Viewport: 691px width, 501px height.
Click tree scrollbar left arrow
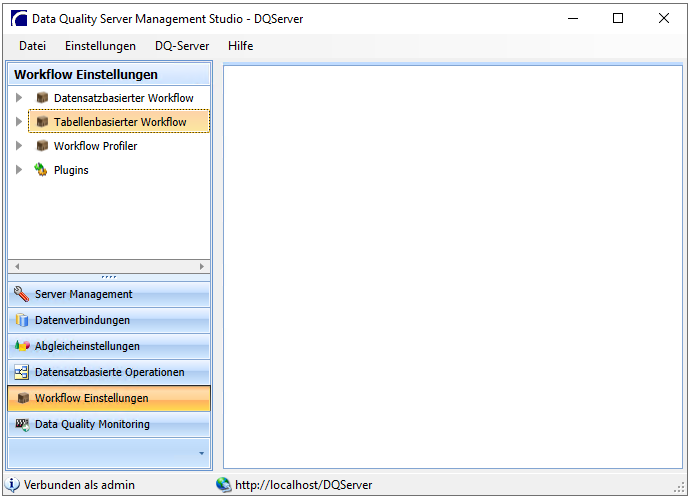(x=17, y=266)
